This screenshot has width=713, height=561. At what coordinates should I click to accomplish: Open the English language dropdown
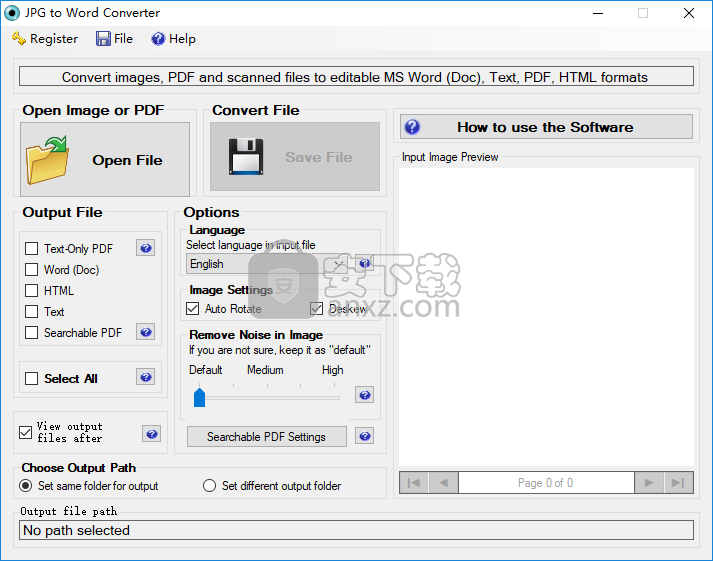coord(269,264)
